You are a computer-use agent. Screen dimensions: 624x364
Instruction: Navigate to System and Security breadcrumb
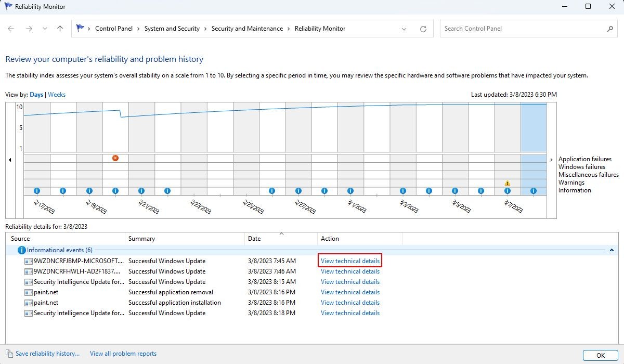point(172,29)
